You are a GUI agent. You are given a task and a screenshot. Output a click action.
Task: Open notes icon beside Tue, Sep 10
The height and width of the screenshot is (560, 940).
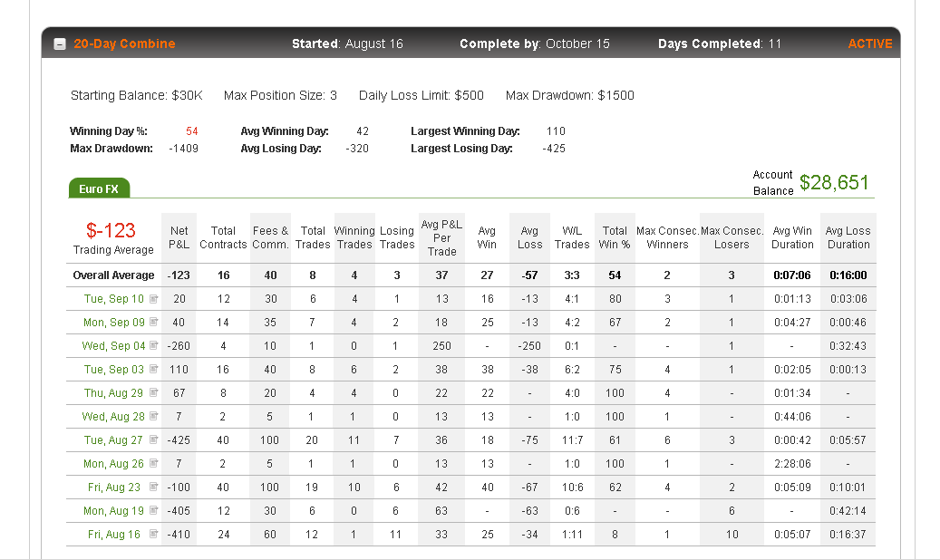pyautogui.click(x=154, y=299)
